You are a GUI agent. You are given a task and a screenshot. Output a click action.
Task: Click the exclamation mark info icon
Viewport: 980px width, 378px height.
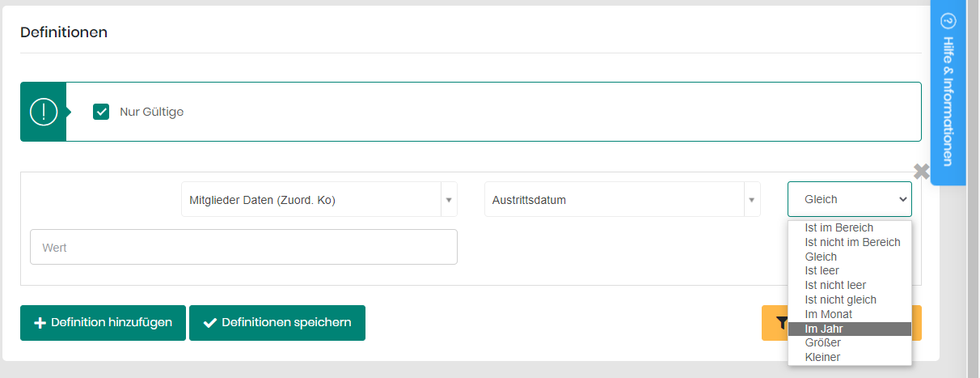44,112
